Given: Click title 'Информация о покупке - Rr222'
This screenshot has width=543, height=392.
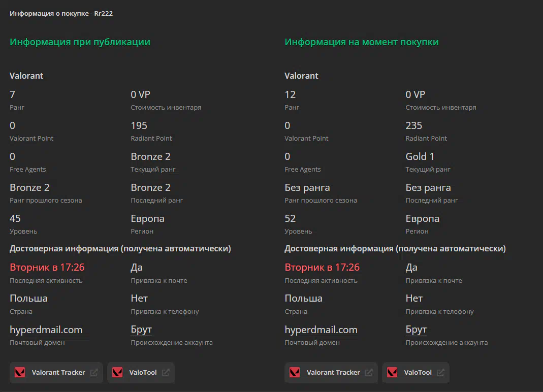Looking at the screenshot, I should pos(61,14).
